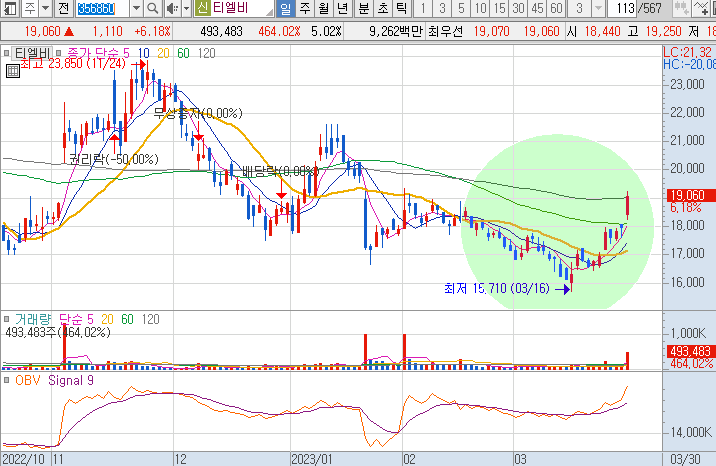Click the 최고 23,850 (11/24) high label
The width and height of the screenshot is (716, 466).
point(73,63)
